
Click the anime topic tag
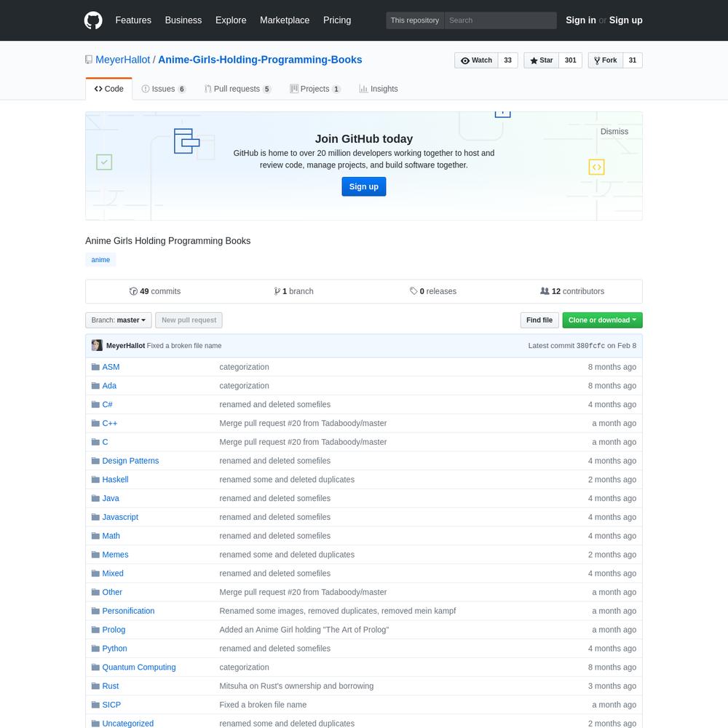coord(100,260)
